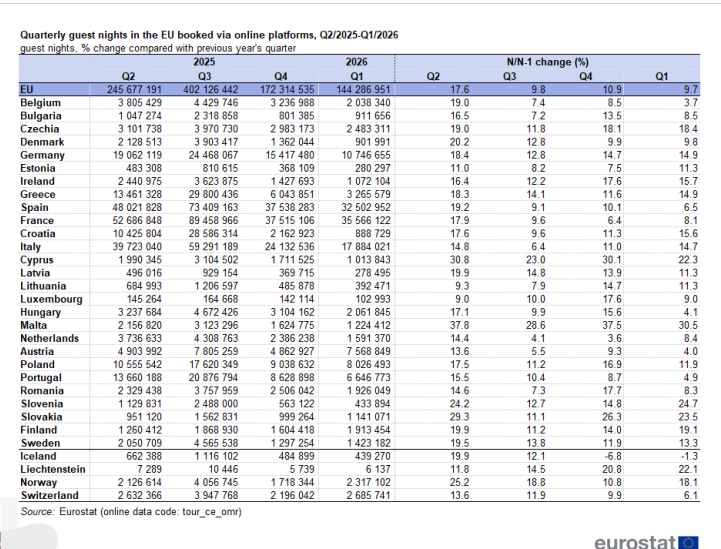Image resolution: width=721 pixels, height=549 pixels.
Task: Select Iceland Q4 change value -6.8
Action: coord(612,456)
